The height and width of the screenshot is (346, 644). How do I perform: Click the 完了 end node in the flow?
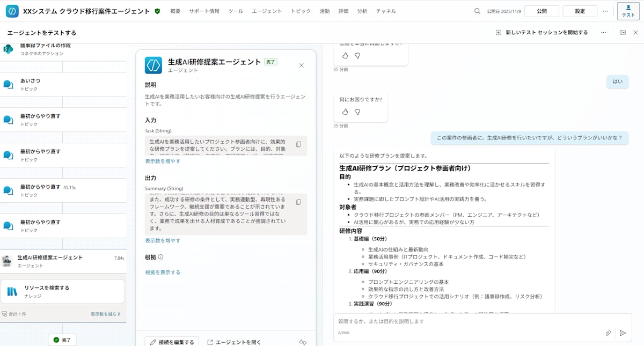click(63, 340)
